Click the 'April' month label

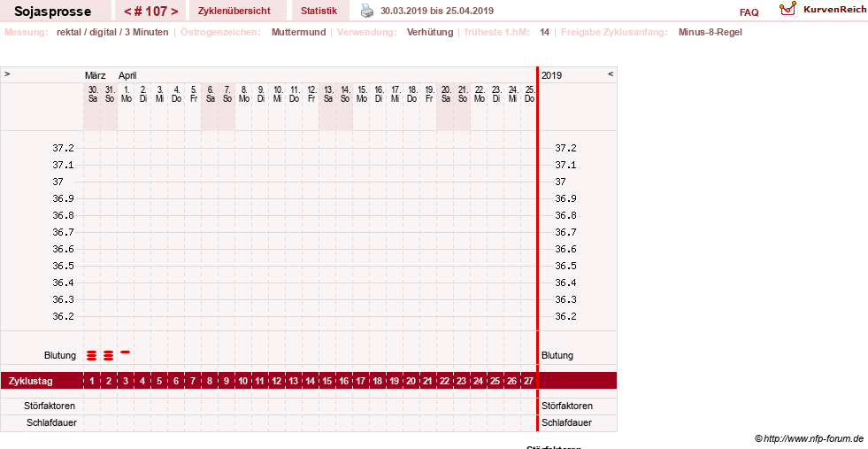coord(127,75)
